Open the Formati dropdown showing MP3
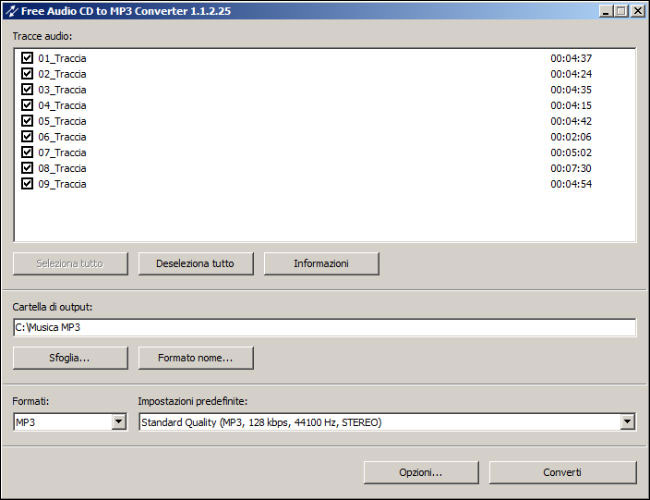The width and height of the screenshot is (650, 500). point(119,422)
